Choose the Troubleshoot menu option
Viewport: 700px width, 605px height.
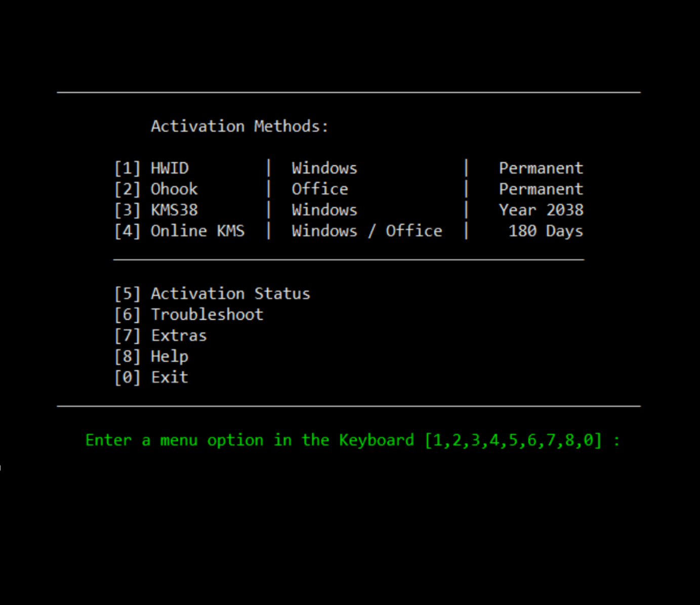pyautogui.click(x=189, y=315)
